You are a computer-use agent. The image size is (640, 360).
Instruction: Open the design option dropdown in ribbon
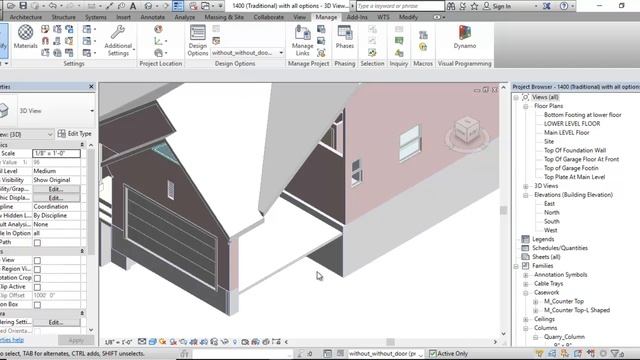pos(247,53)
